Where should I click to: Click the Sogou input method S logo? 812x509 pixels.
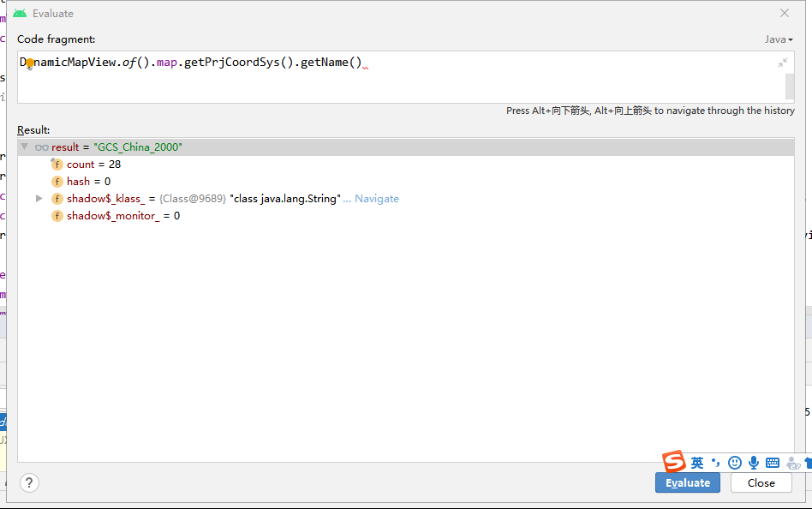(x=674, y=461)
